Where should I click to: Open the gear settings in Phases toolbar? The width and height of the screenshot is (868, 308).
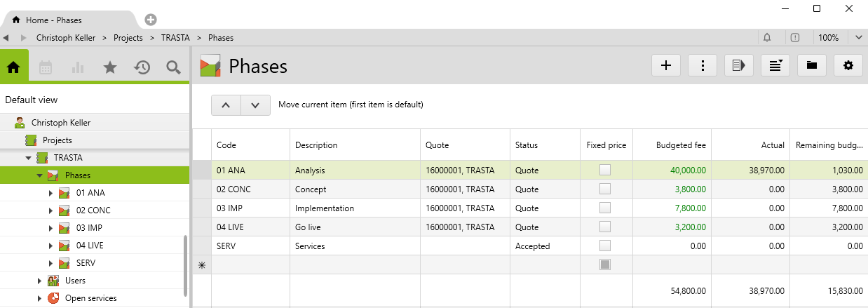click(848, 65)
